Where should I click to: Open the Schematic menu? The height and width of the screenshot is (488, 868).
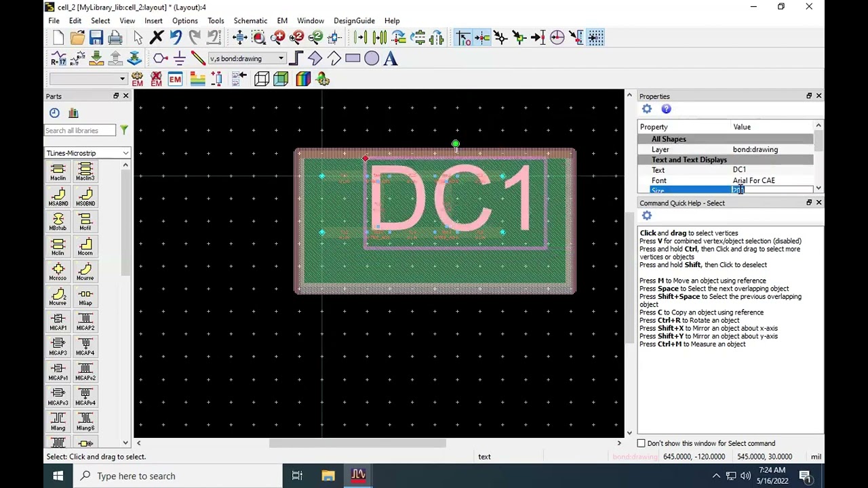[x=250, y=20]
